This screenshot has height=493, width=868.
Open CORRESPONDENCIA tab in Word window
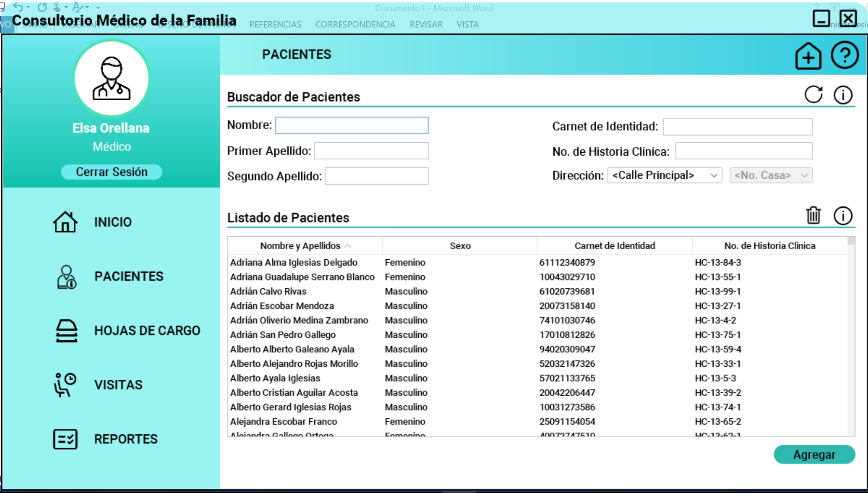pos(355,25)
